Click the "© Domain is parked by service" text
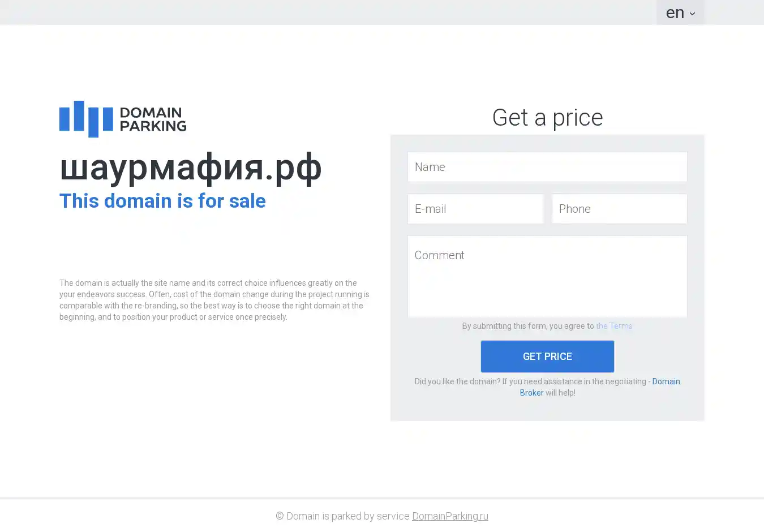 342,516
